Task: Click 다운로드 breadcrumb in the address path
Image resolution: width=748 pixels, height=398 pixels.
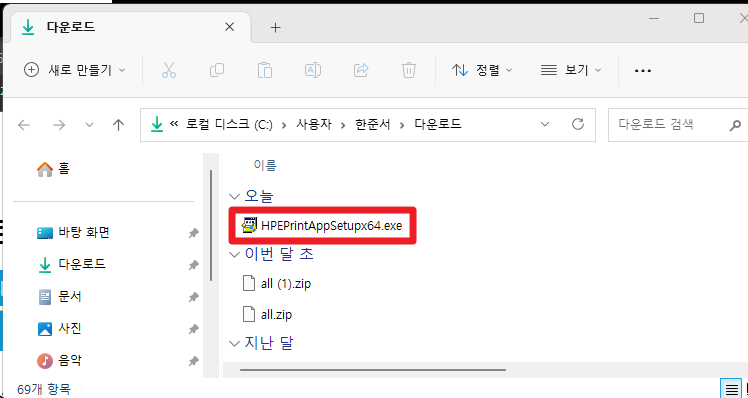Action: point(437,125)
